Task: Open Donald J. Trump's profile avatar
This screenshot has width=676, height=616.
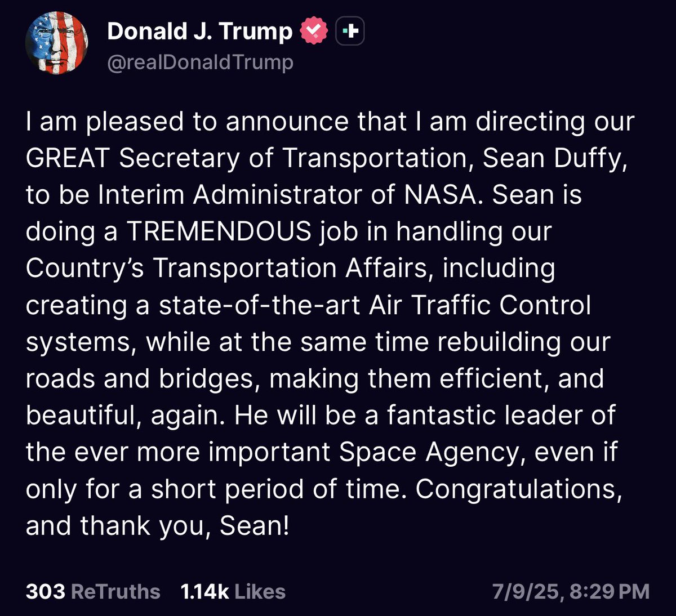Action: tap(56, 43)
